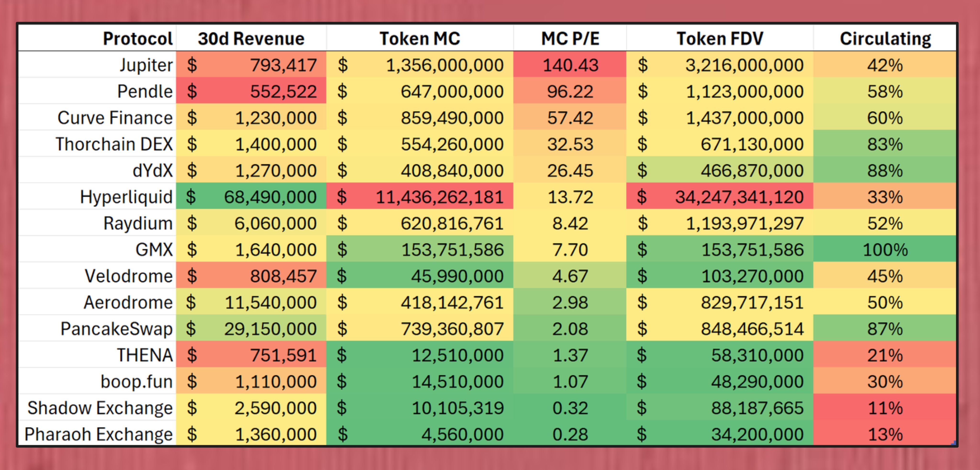Select THENA's 12,510,000 Token MC cell

pos(420,355)
